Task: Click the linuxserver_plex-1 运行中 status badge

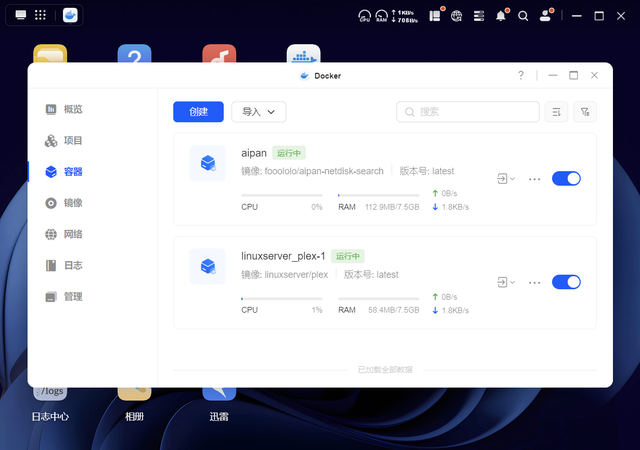Action: point(348,256)
